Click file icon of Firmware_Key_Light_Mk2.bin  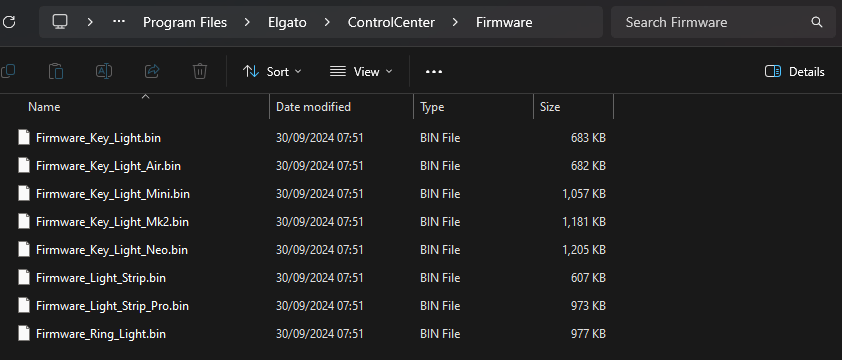click(x=24, y=221)
